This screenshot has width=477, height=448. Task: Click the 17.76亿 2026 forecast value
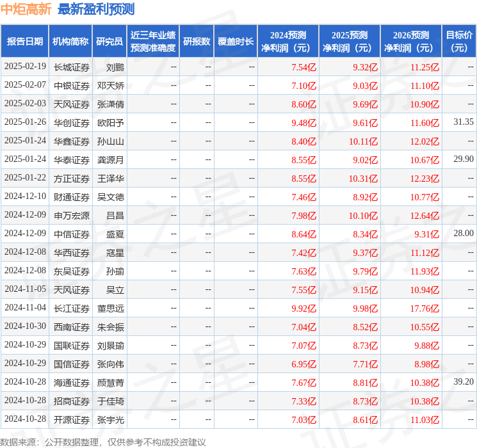[x=424, y=308]
